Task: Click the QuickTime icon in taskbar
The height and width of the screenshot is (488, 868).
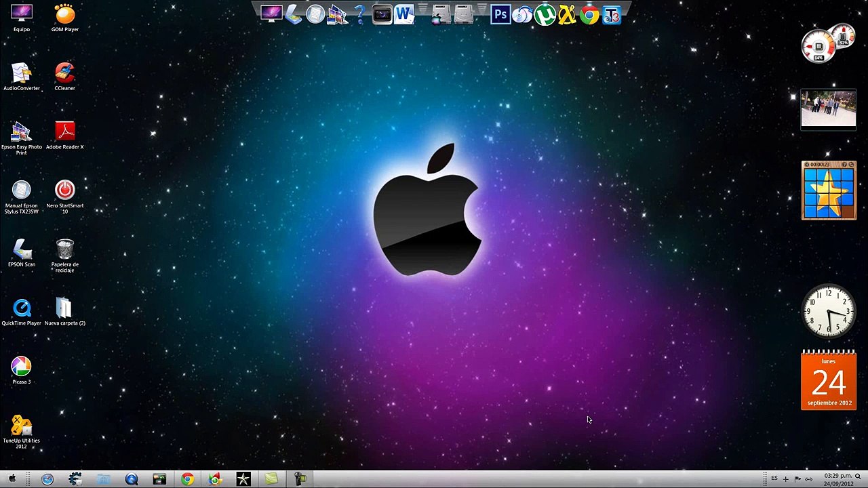Action: tap(132, 479)
